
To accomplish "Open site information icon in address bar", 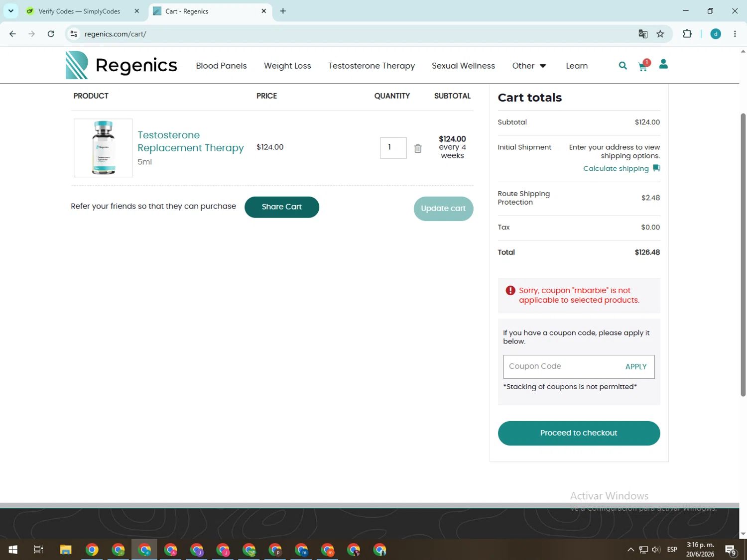I will pyautogui.click(x=74, y=34).
